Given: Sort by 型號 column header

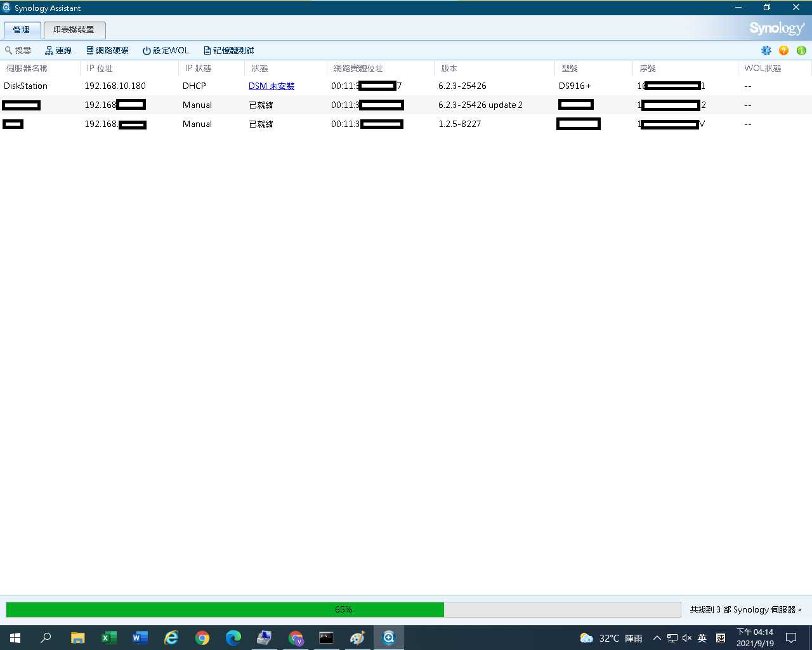Looking at the screenshot, I should pos(594,68).
